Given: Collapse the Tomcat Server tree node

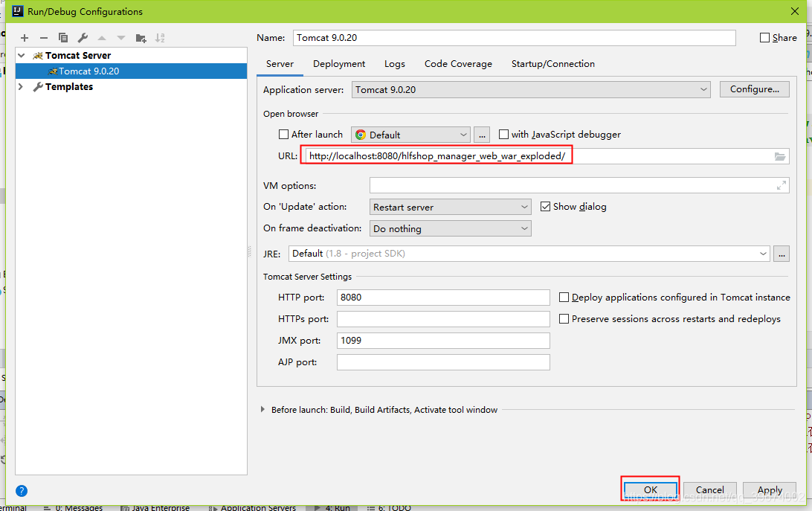Looking at the screenshot, I should (22, 56).
